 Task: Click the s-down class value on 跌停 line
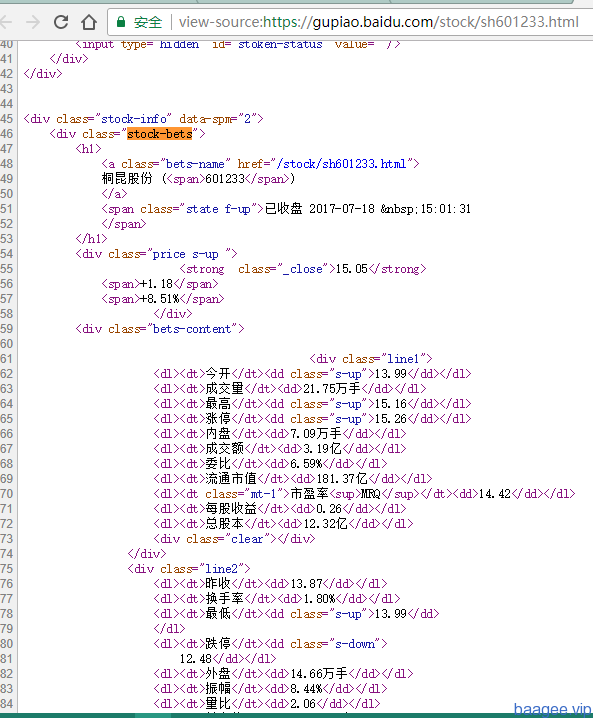[355, 644]
